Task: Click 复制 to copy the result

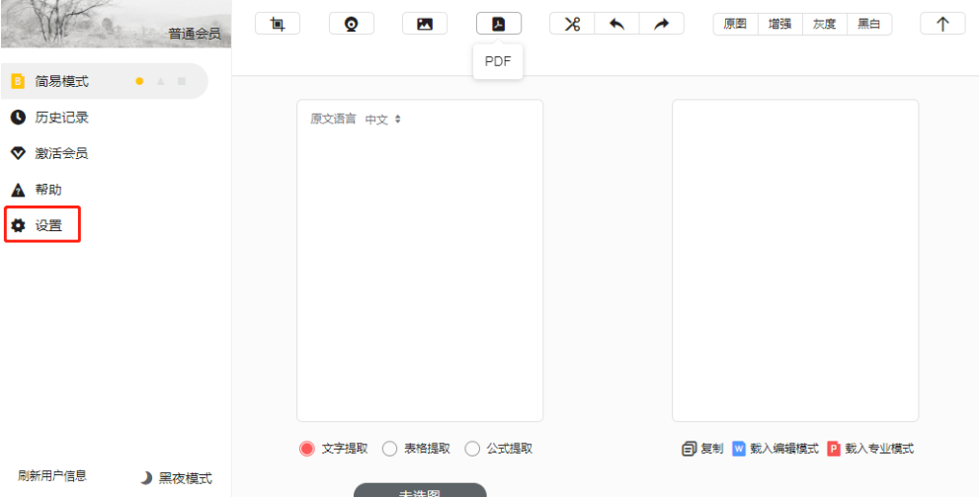Action: (x=702, y=449)
